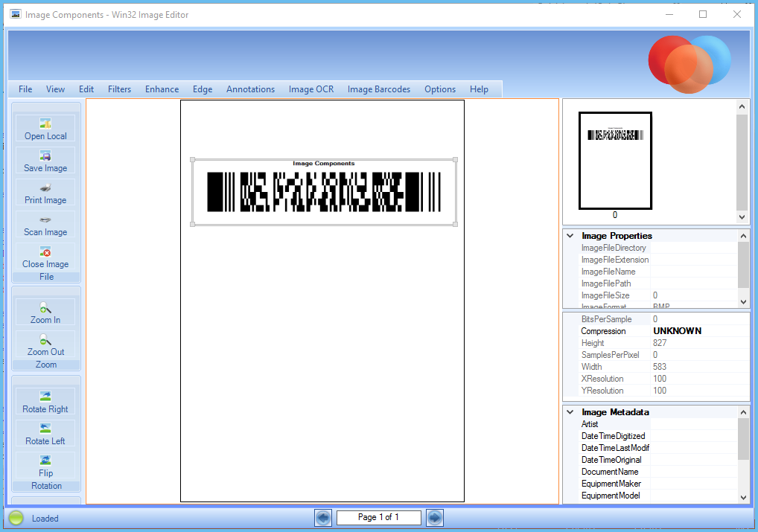The width and height of the screenshot is (758, 532).
Task: Click the Rotate Left icon
Action: click(45, 429)
